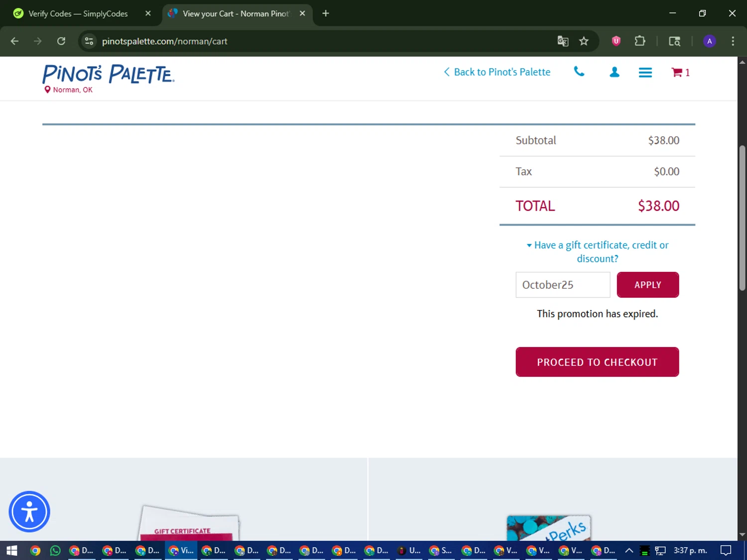
Task: Click the page vertical scrollbar thumb
Action: point(742,218)
